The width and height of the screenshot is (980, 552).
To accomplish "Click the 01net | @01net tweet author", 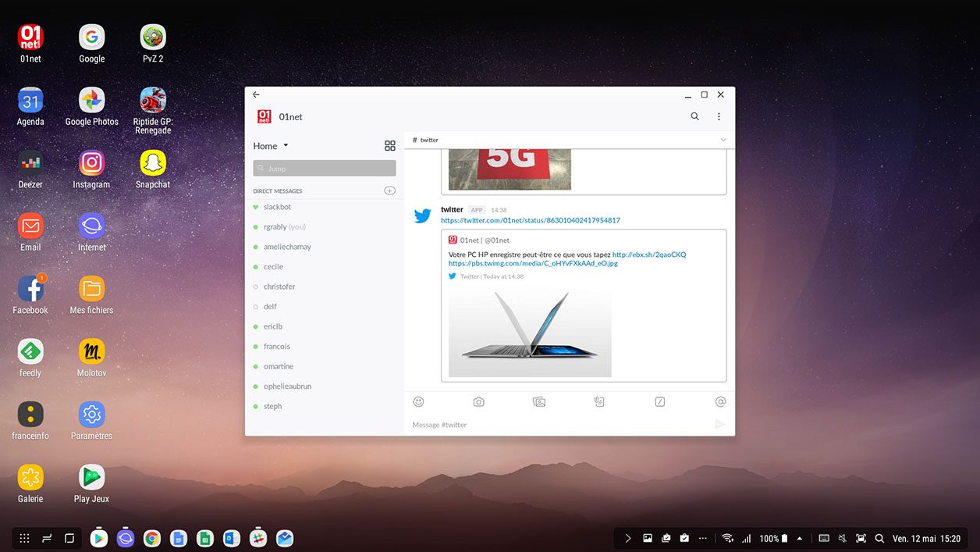I will point(485,240).
